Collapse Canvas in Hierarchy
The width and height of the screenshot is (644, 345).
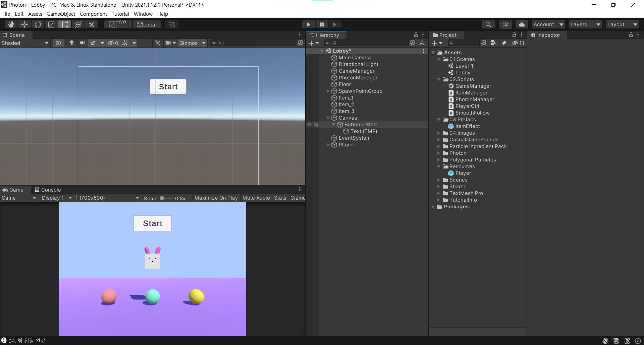328,118
